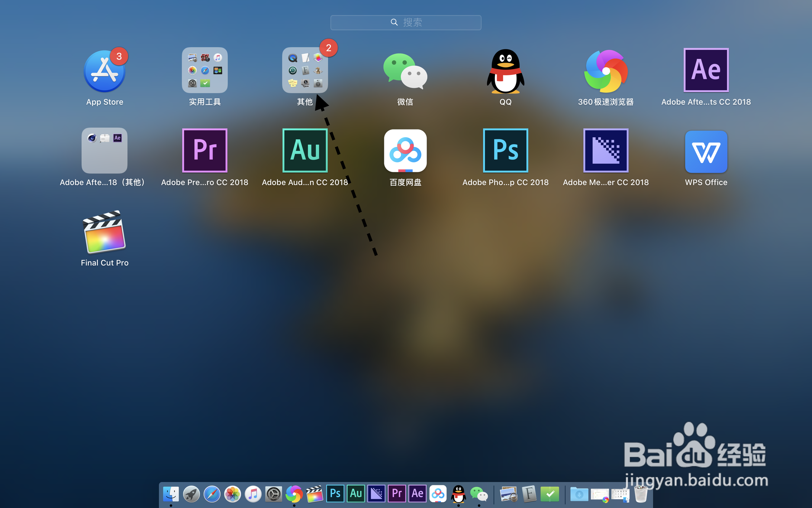Open Photoshop from the Dock
Viewport: 812px width, 508px height.
click(x=335, y=493)
